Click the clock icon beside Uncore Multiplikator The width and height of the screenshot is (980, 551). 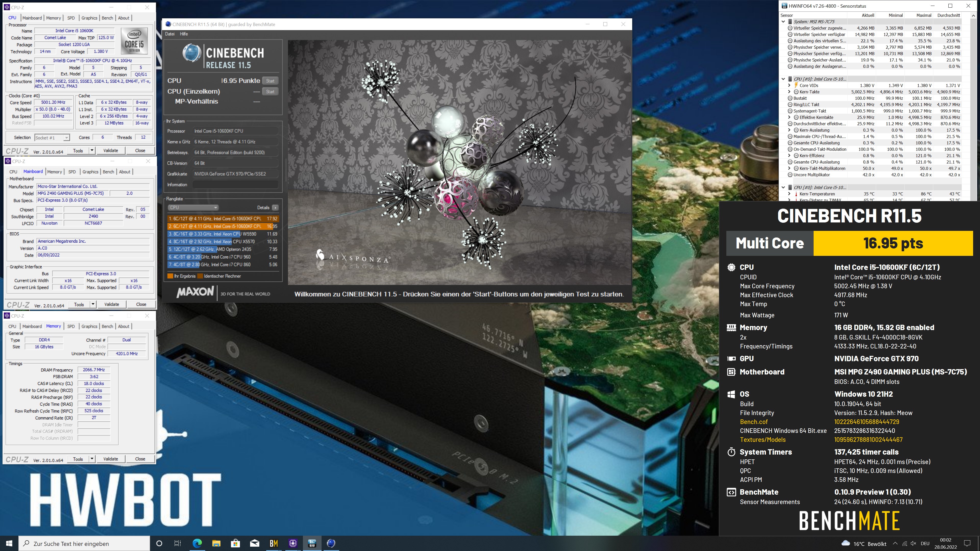tap(790, 175)
